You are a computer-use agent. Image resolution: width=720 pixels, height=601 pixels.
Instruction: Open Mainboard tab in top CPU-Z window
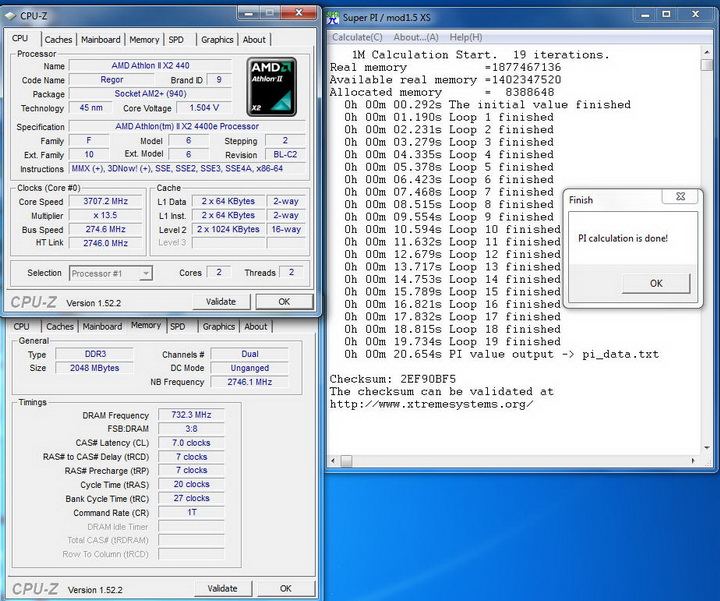click(100, 40)
